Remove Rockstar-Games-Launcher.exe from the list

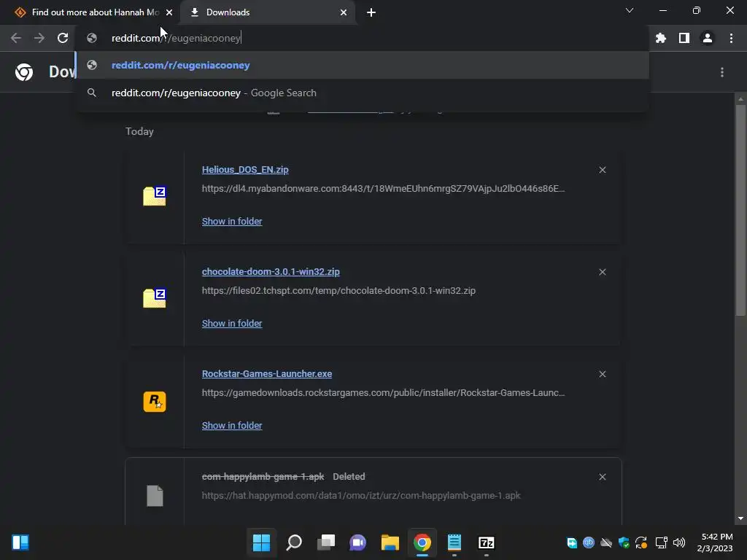coord(602,374)
